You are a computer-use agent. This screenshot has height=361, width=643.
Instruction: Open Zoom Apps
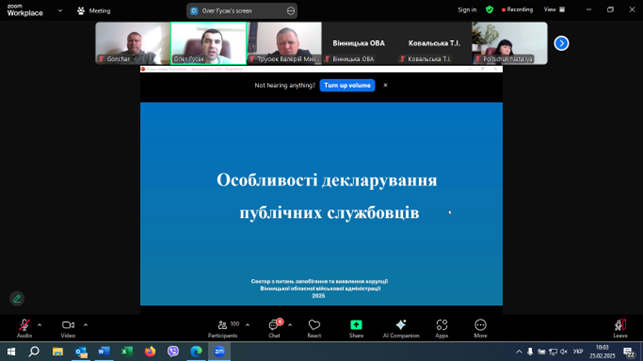[x=442, y=328]
